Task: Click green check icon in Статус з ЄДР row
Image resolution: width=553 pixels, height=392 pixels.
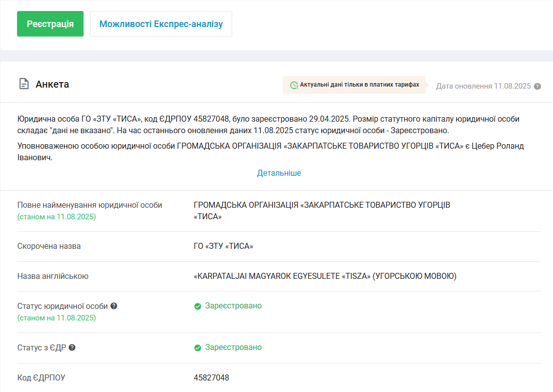Action: click(x=198, y=348)
